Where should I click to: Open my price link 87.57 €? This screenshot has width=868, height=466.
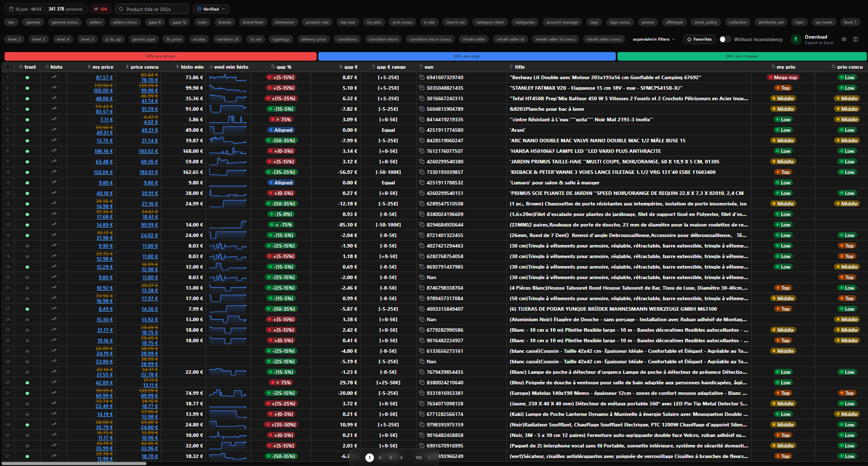(x=104, y=78)
